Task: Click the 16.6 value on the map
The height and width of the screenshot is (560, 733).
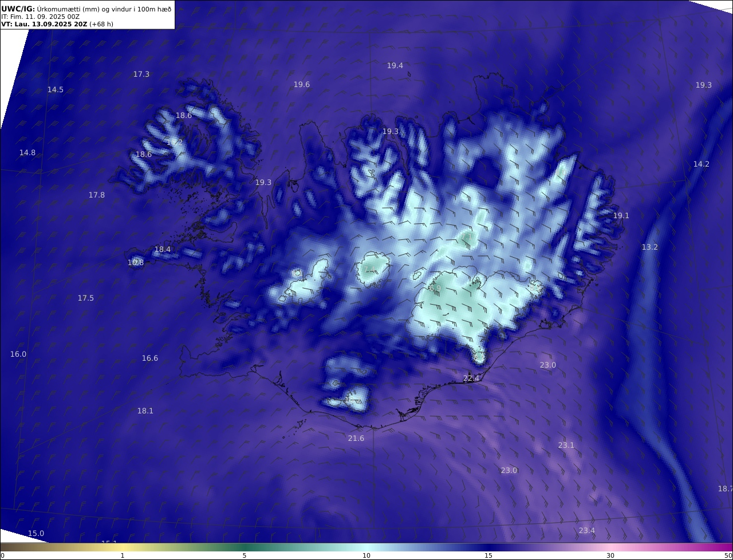Action: click(x=150, y=358)
